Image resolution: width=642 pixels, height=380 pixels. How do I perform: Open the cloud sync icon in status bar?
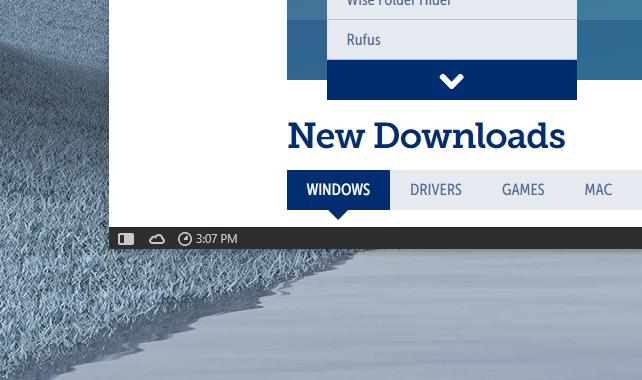click(157, 239)
